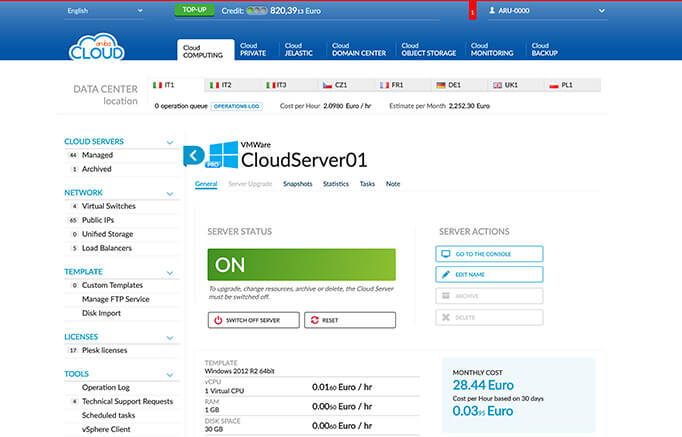Open Plesk licenses

coord(104,350)
